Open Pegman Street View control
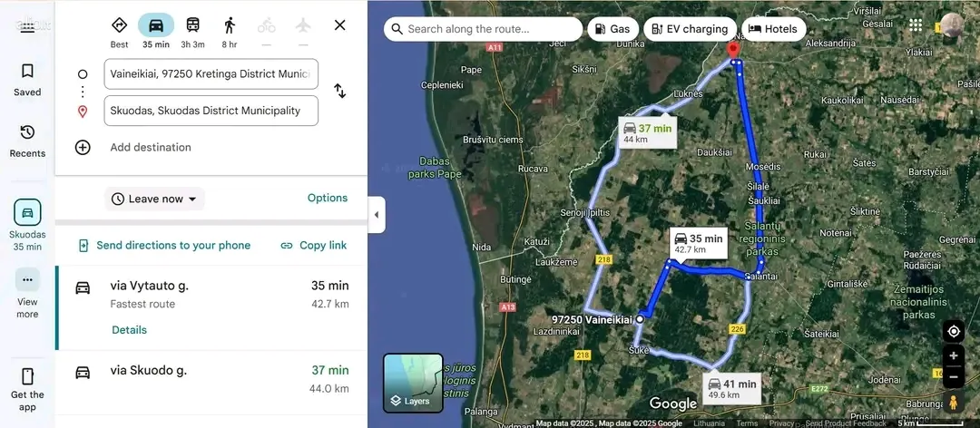 (x=954, y=402)
